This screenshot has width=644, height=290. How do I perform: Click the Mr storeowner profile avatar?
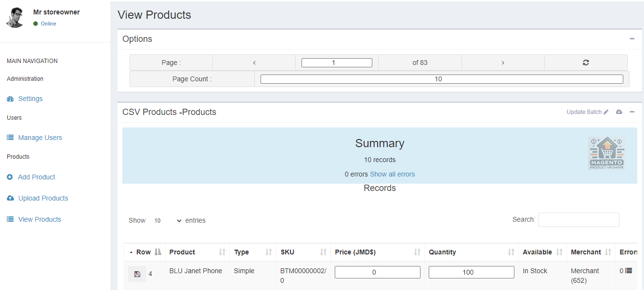pyautogui.click(x=15, y=18)
